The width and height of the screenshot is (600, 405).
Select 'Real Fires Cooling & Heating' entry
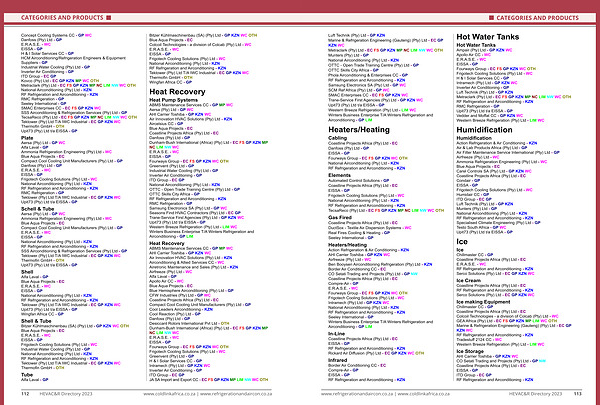tap(354, 232)
